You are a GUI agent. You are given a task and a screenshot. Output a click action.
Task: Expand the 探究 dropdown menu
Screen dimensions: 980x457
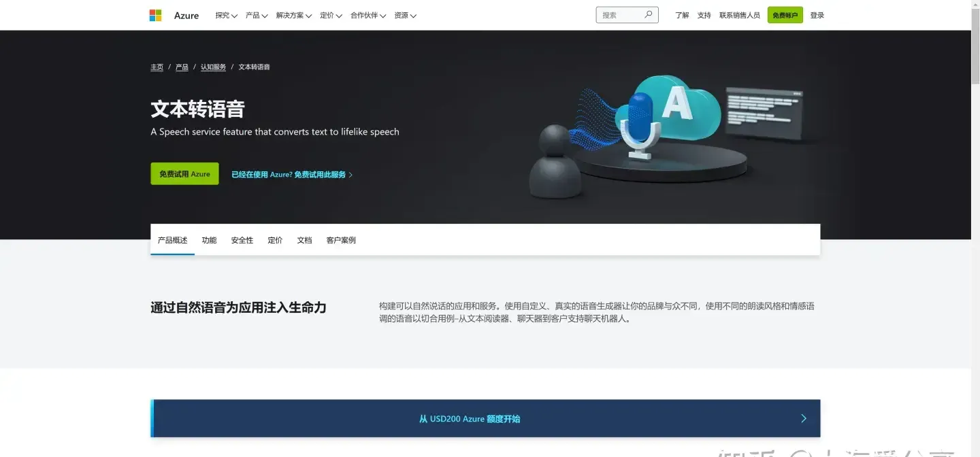(x=226, y=16)
